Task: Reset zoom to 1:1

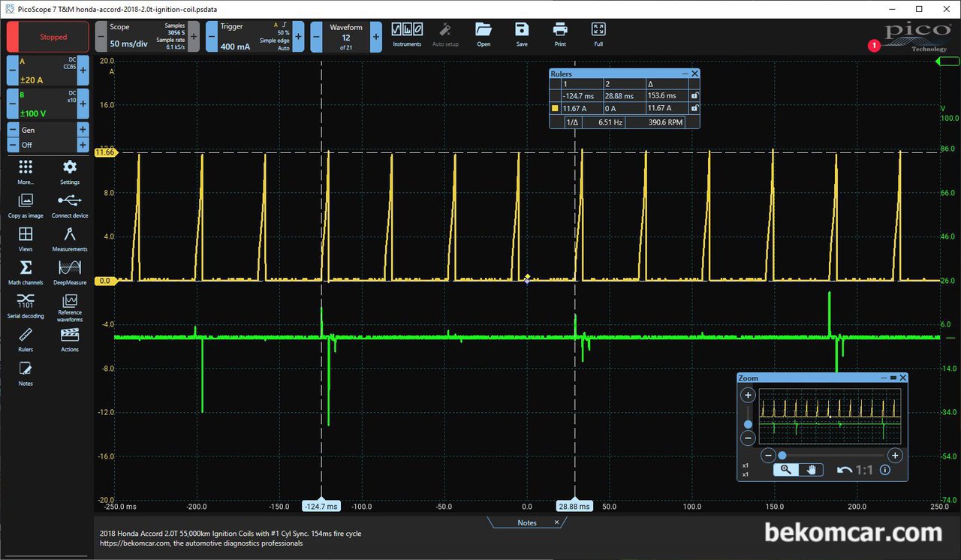Action: 864,470
